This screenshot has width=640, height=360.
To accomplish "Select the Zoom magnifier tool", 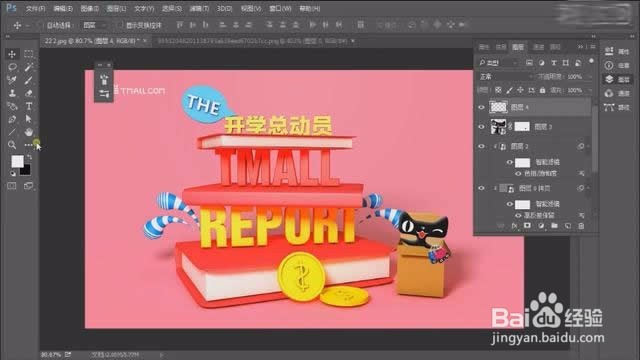I will tap(12, 145).
